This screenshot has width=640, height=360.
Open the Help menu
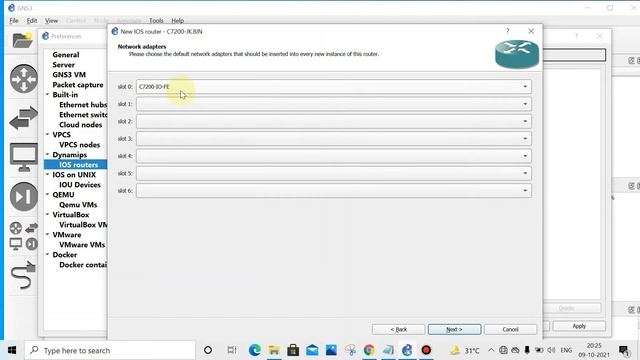(x=178, y=20)
